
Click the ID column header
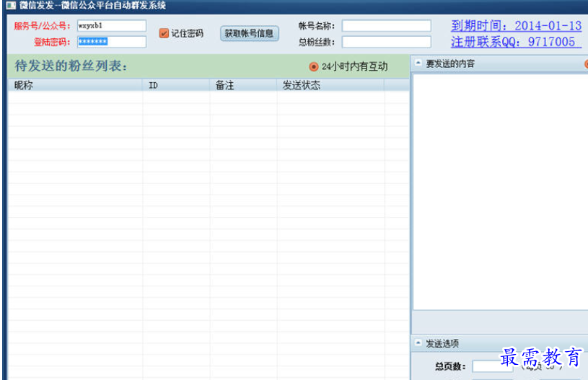point(176,85)
